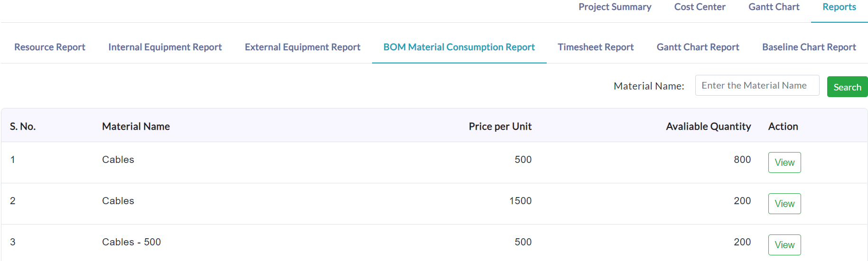The image size is (868, 261).
Task: Open the Baseline Chart Report tab
Action: (x=809, y=47)
